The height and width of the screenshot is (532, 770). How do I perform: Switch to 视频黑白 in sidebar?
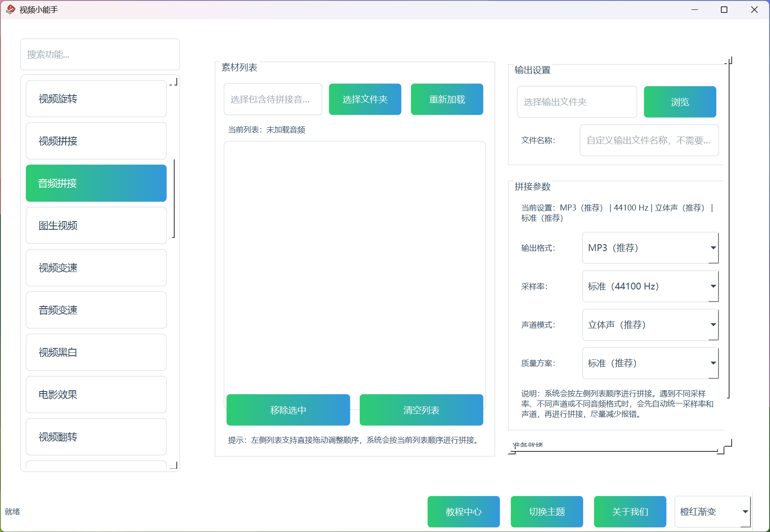tap(96, 352)
